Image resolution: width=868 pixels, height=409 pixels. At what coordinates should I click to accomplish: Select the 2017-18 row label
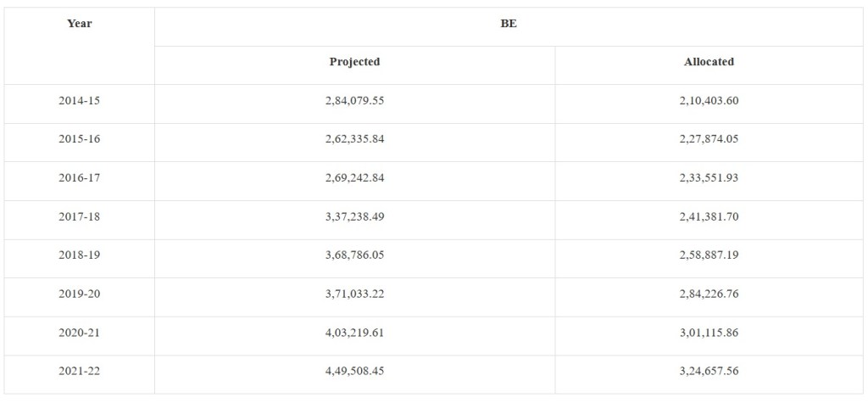pyautogui.click(x=80, y=217)
